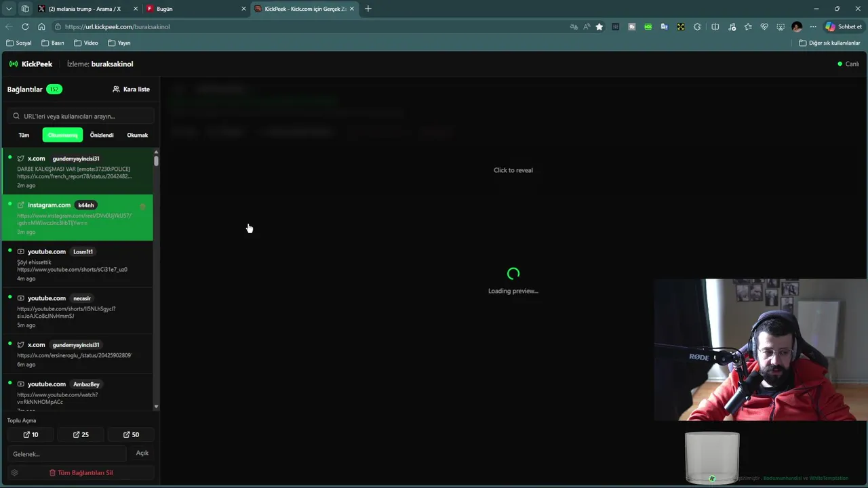Screen dimensions: 868x488
Task: Open Diğer sık kullanılanlar folder
Action: pos(829,43)
